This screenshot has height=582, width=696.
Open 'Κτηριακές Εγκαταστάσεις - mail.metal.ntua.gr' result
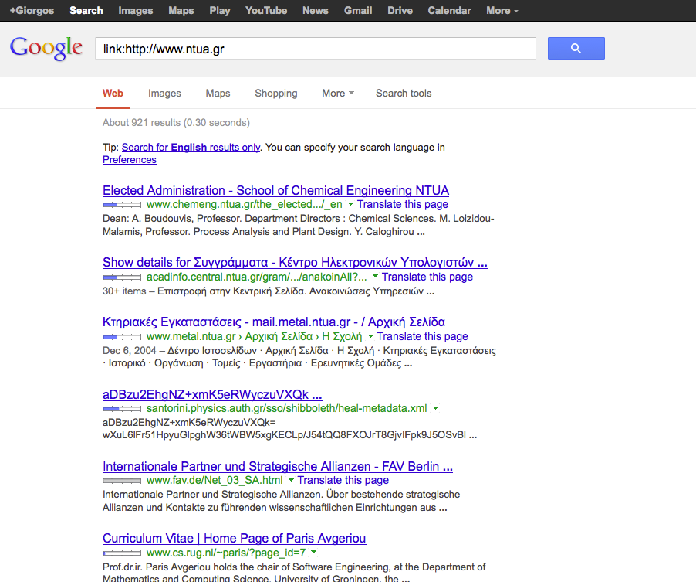[273, 322]
